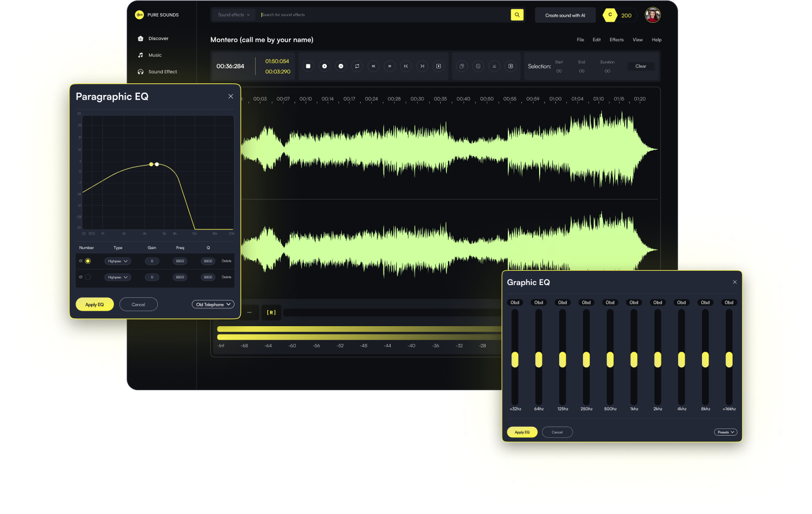This screenshot has height=514, width=812.
Task: Click the play button in transport bar
Action: (325, 66)
